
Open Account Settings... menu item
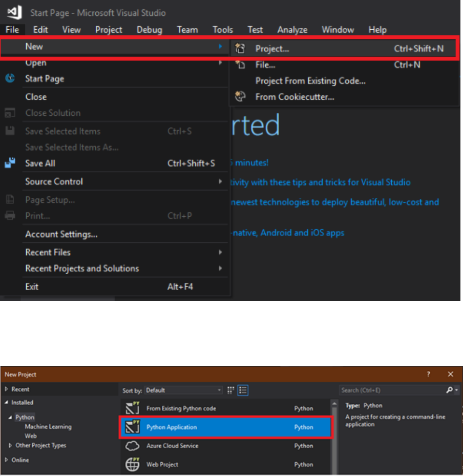click(x=115, y=234)
